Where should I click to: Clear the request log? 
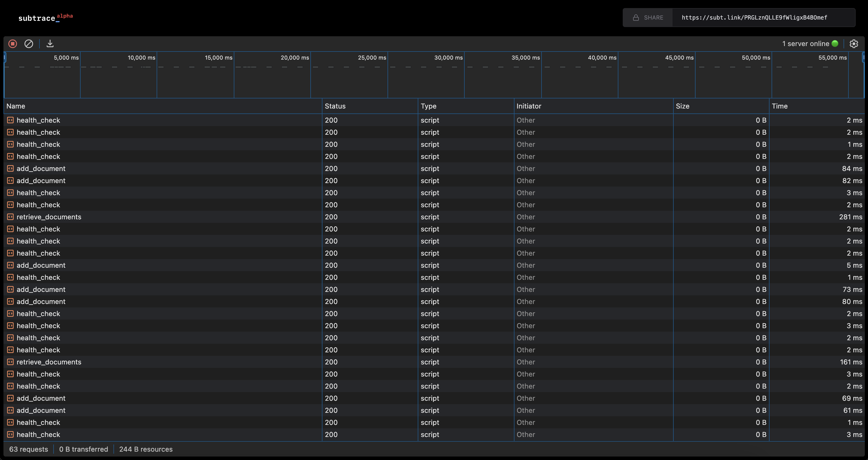[29, 43]
